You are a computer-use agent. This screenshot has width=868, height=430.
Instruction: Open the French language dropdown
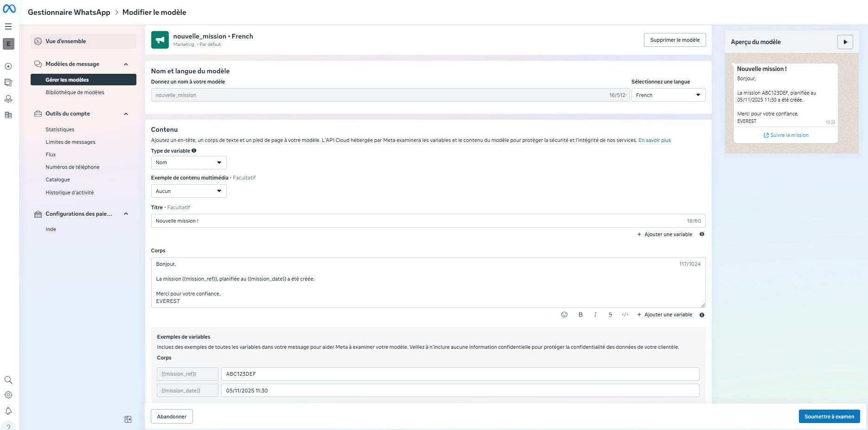pyautogui.click(x=668, y=95)
